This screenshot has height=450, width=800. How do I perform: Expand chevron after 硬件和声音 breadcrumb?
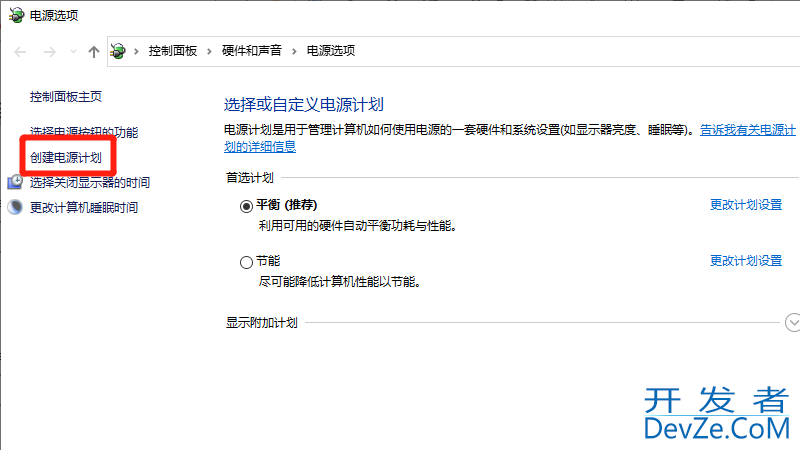click(294, 51)
